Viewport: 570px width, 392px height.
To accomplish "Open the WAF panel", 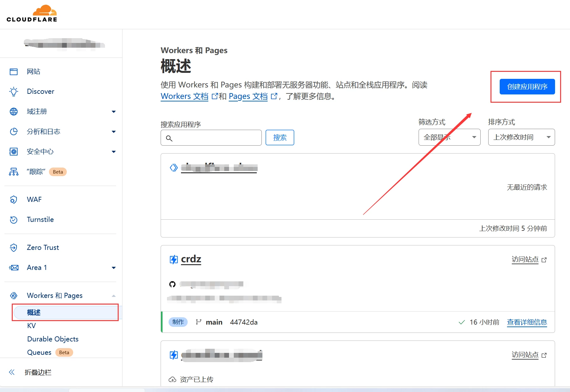I will pos(34,199).
